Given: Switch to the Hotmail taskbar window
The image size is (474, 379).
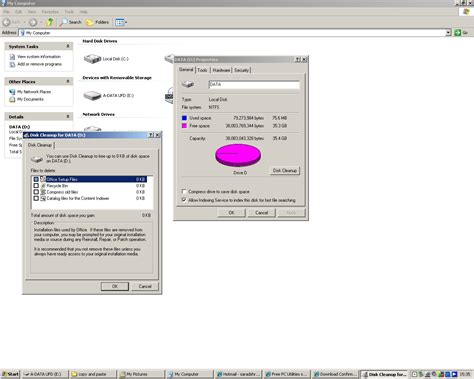Looking at the screenshot, I should [238, 374].
